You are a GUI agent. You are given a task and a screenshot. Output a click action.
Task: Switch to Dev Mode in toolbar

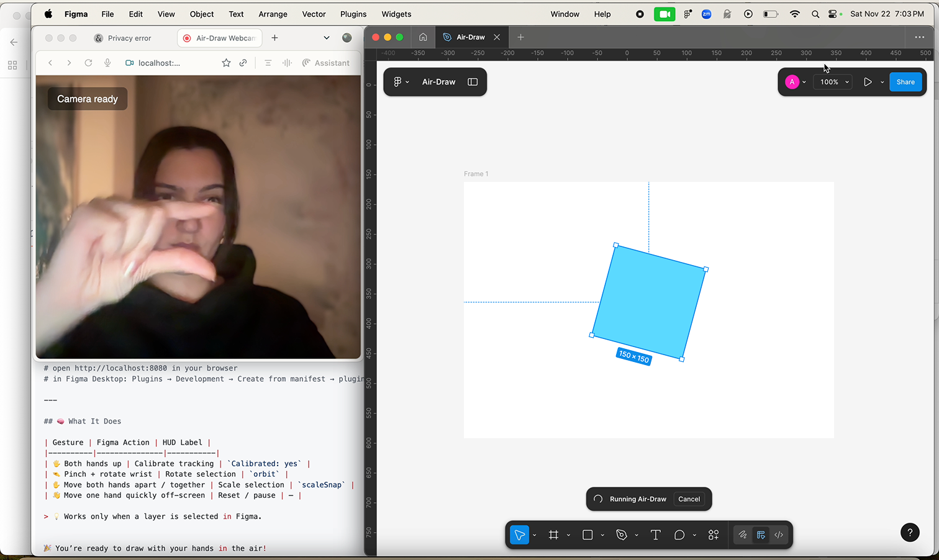(779, 535)
